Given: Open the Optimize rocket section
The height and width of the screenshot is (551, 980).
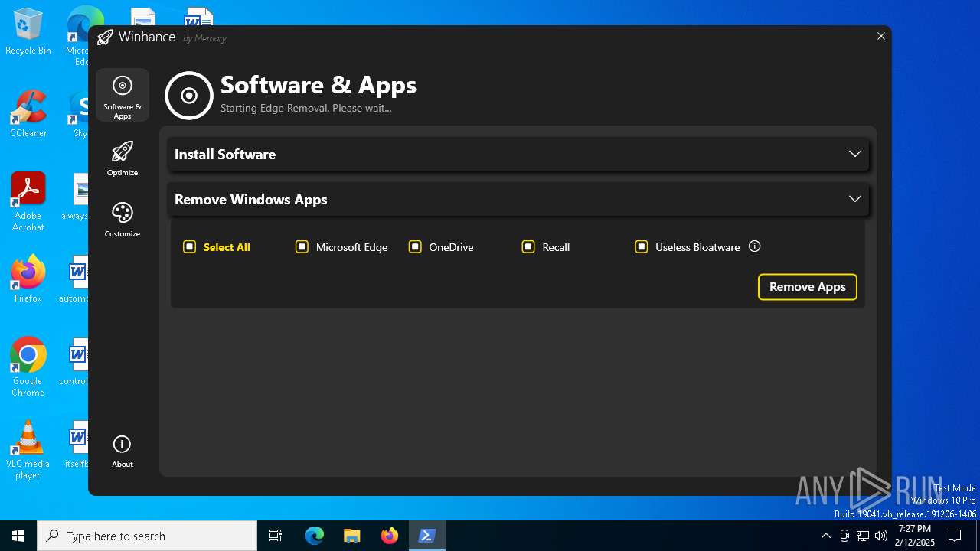Looking at the screenshot, I should pos(122,158).
